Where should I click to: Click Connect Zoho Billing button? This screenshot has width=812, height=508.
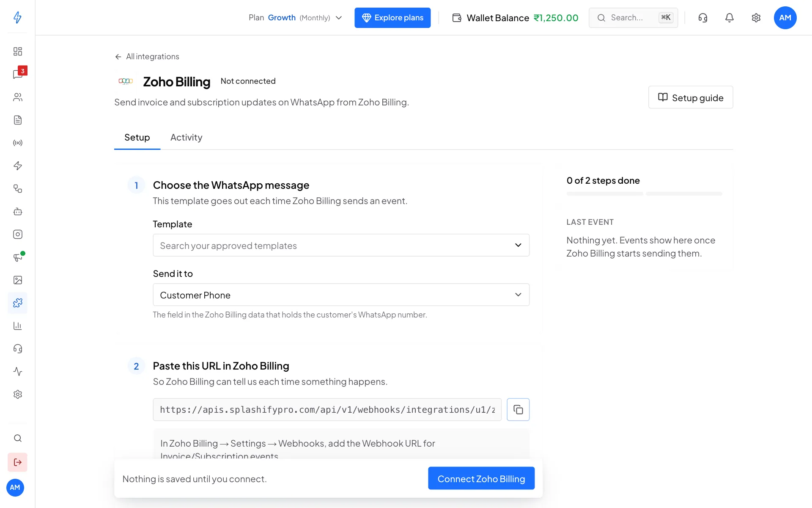point(481,478)
